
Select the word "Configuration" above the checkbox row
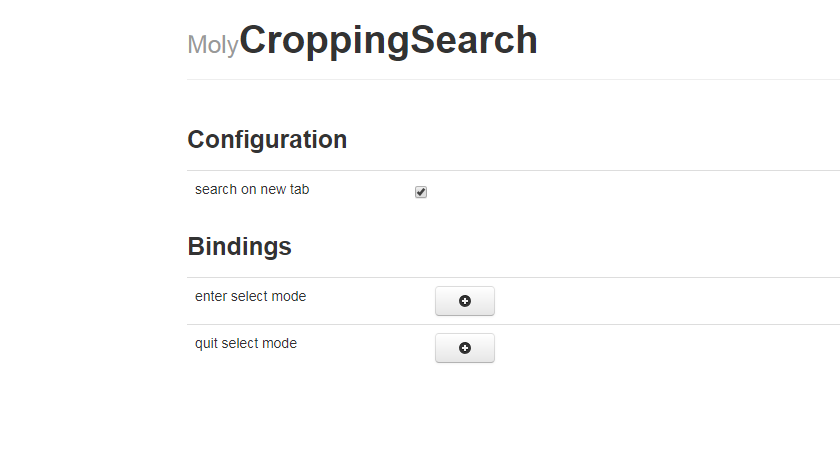267,140
